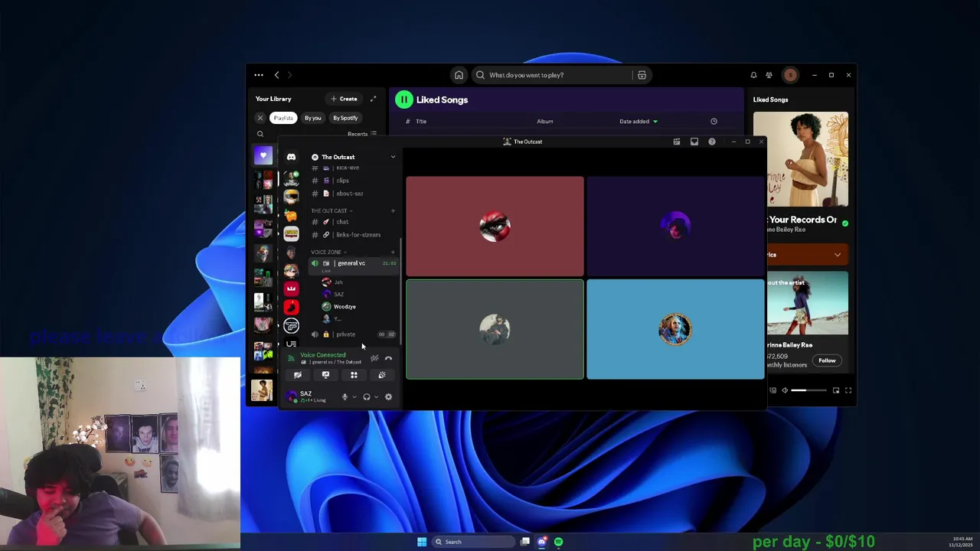Sort by duration clock icon
Screen dimensions: 980x551
714,121
